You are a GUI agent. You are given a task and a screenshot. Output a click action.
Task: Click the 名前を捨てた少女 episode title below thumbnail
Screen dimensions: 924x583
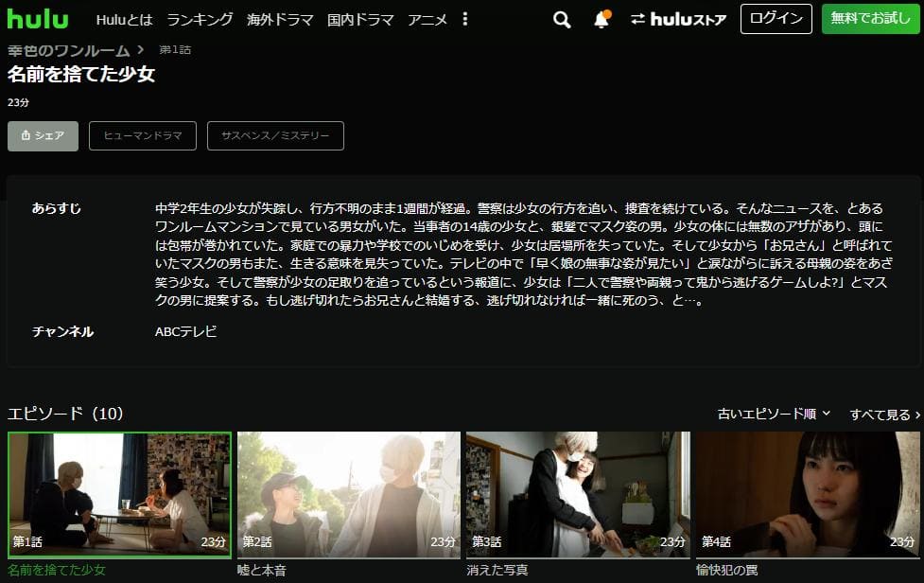(57, 570)
